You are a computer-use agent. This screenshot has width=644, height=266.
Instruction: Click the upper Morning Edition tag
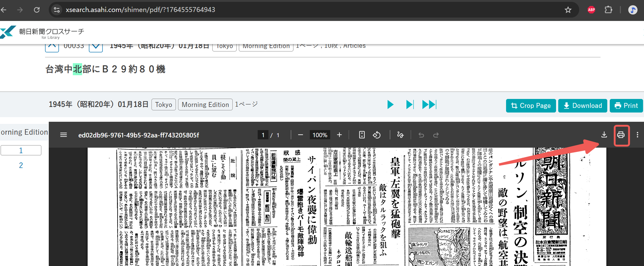pos(266,46)
